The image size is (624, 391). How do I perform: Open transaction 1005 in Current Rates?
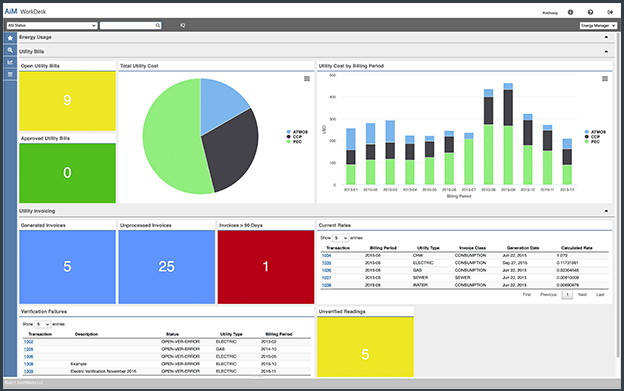[x=326, y=263]
